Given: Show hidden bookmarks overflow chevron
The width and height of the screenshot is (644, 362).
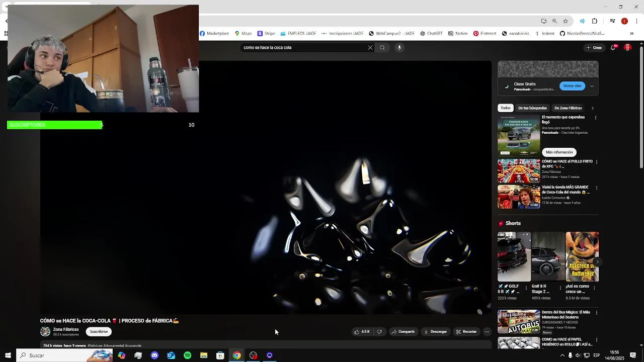Looking at the screenshot, I should [x=632, y=34].
